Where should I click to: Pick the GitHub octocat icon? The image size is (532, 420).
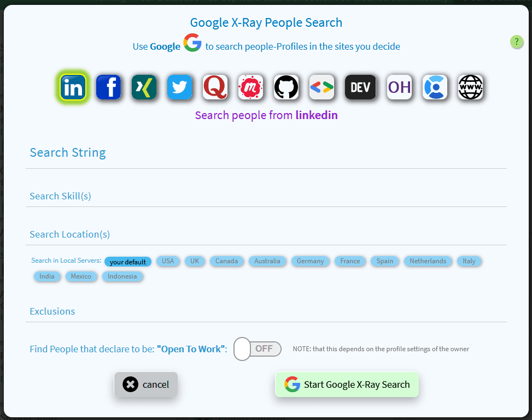coord(287,87)
